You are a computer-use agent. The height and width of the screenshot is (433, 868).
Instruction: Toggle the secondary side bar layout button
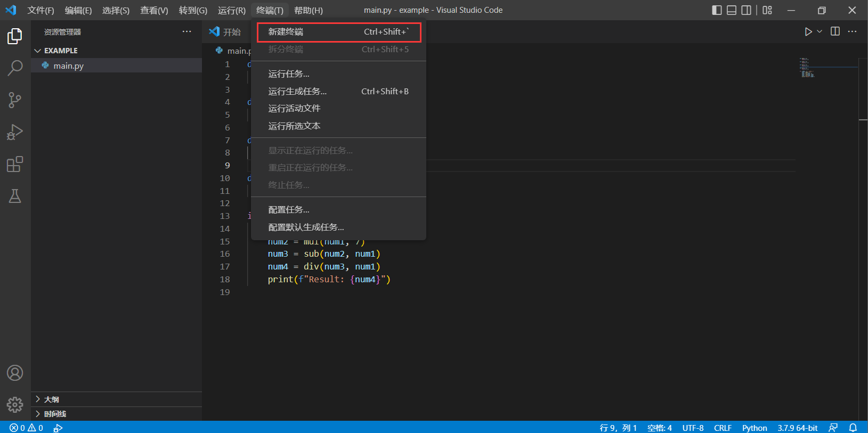point(747,10)
